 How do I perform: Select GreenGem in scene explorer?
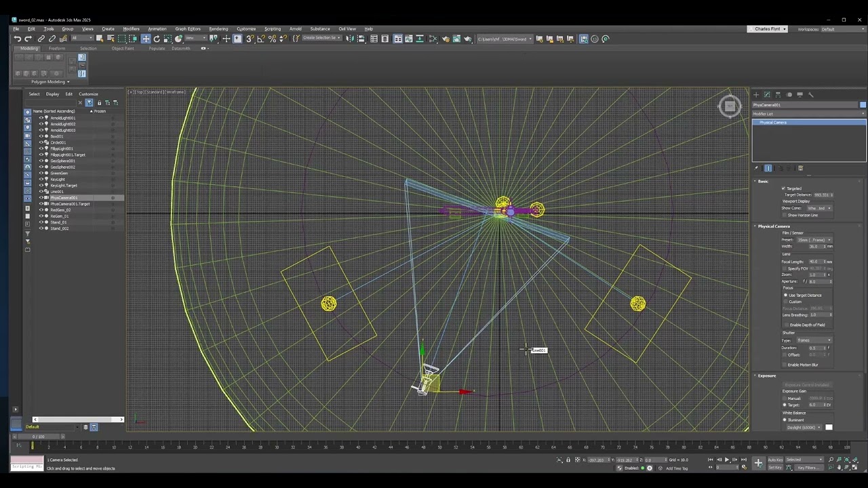pos(59,174)
